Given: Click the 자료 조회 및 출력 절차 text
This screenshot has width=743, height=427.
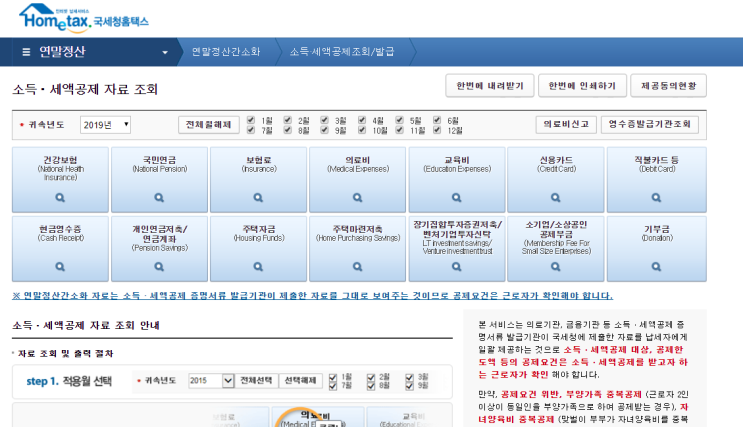Looking at the screenshot, I should click(65, 354).
